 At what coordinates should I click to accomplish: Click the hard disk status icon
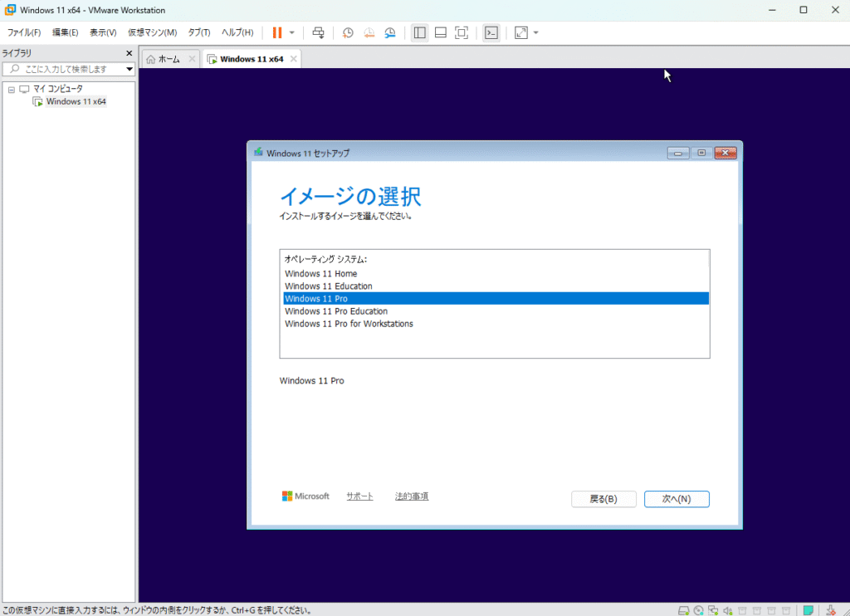pyautogui.click(x=683, y=610)
